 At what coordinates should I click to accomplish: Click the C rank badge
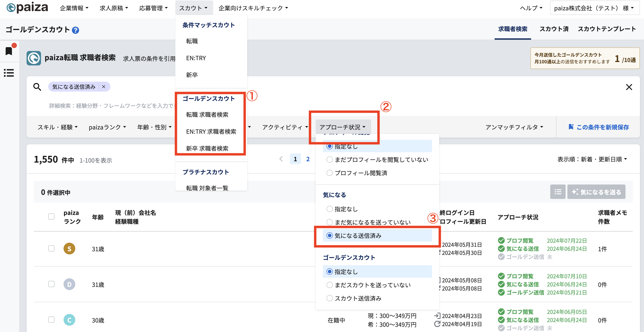69,320
